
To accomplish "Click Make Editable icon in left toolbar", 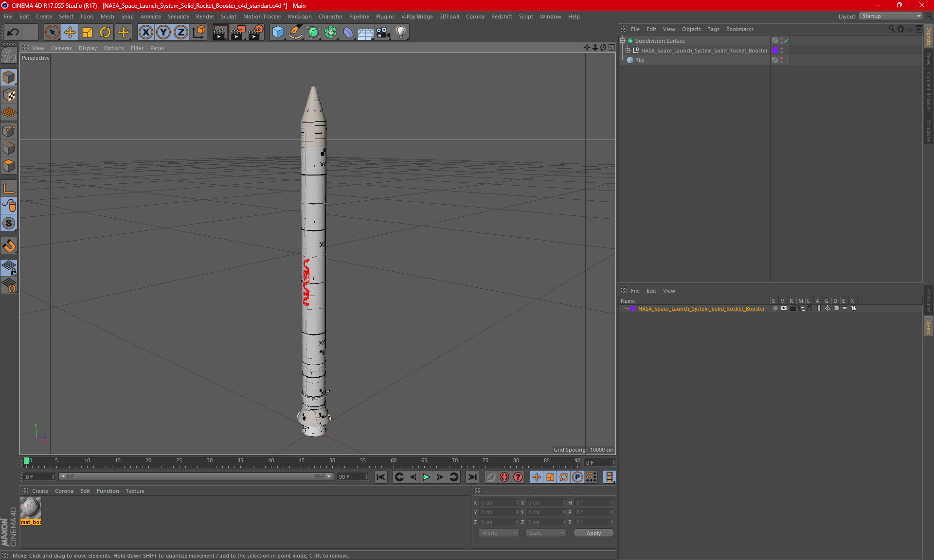I will (x=9, y=55).
